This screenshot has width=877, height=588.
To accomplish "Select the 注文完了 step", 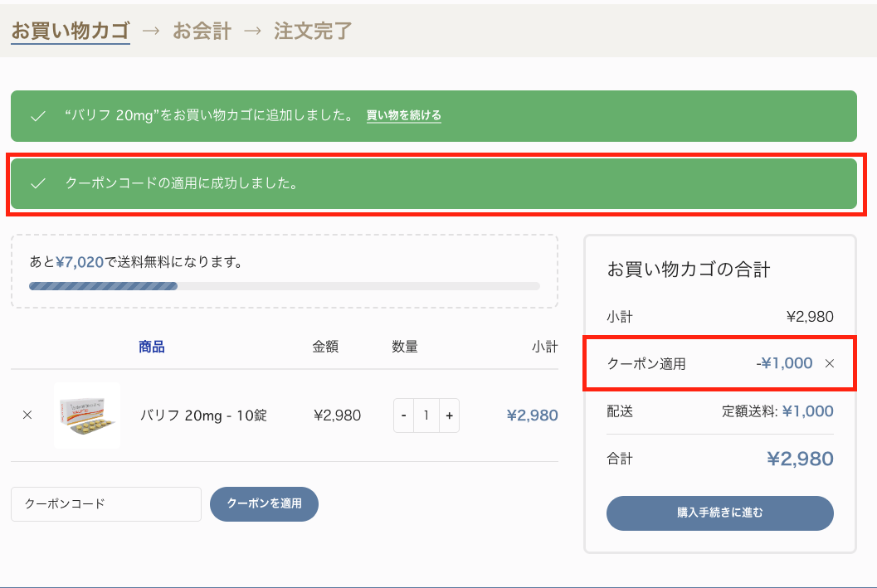I will [x=313, y=32].
